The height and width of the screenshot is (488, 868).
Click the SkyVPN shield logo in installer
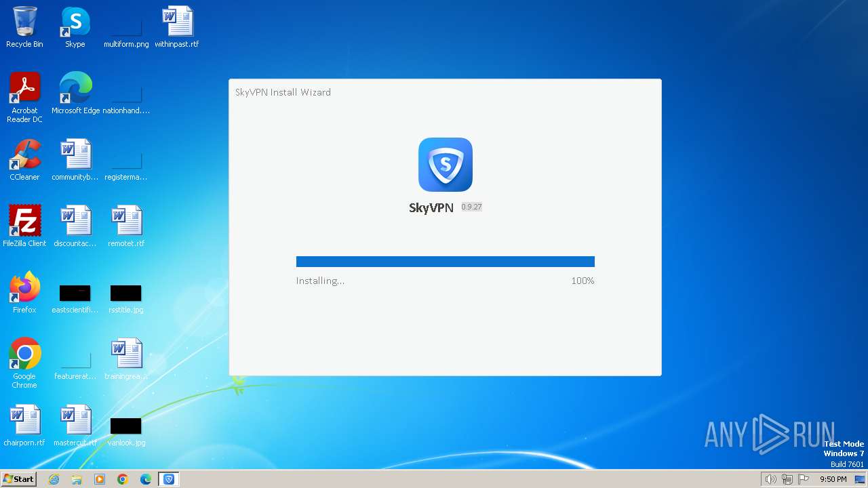pyautogui.click(x=446, y=165)
